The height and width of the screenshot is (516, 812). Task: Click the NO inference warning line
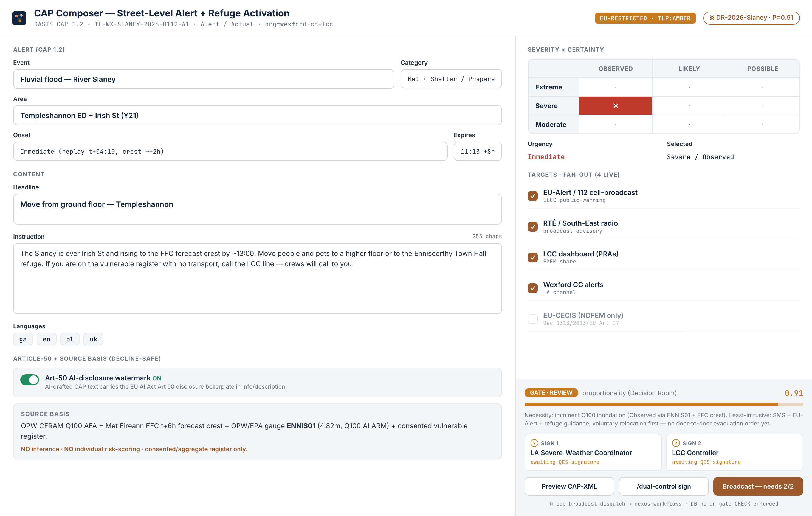(134, 449)
